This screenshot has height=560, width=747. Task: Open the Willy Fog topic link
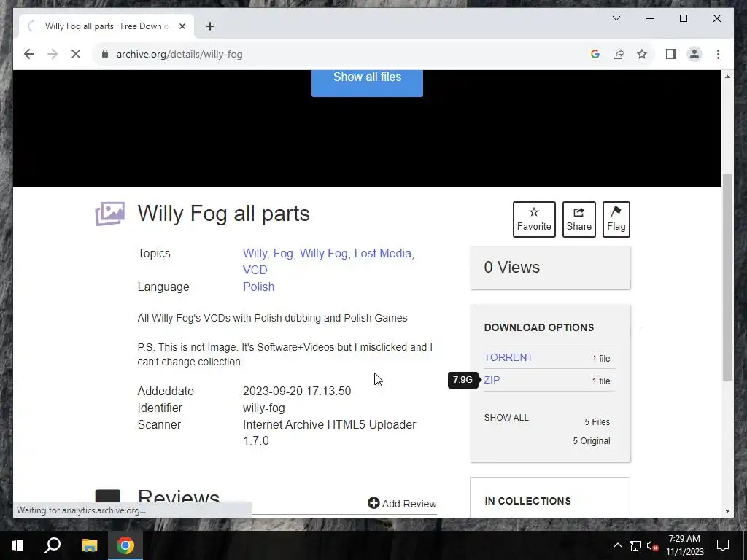pos(325,253)
